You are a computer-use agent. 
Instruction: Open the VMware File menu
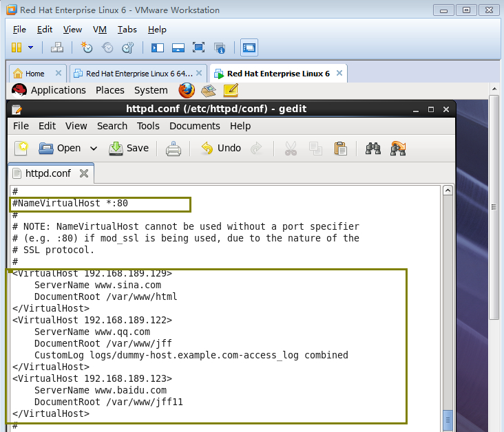click(x=19, y=30)
